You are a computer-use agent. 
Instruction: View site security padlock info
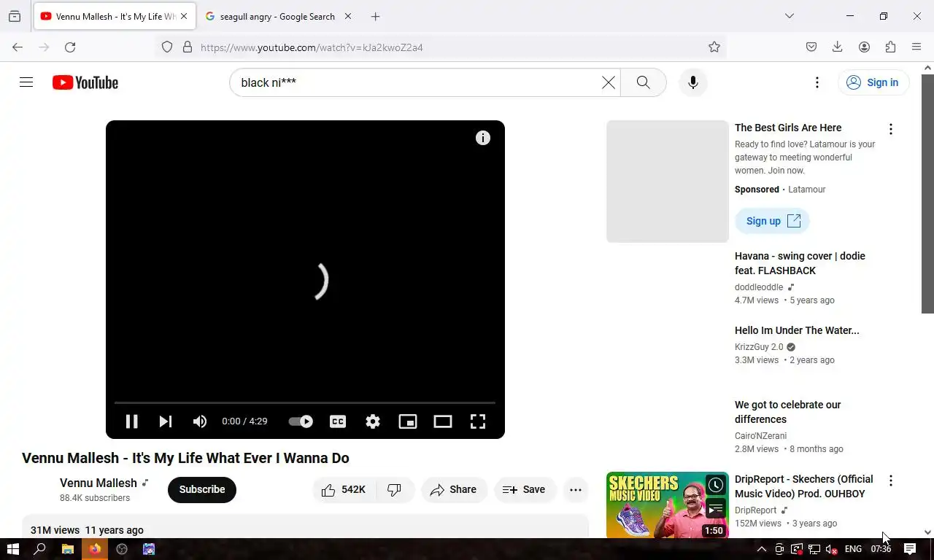188,47
